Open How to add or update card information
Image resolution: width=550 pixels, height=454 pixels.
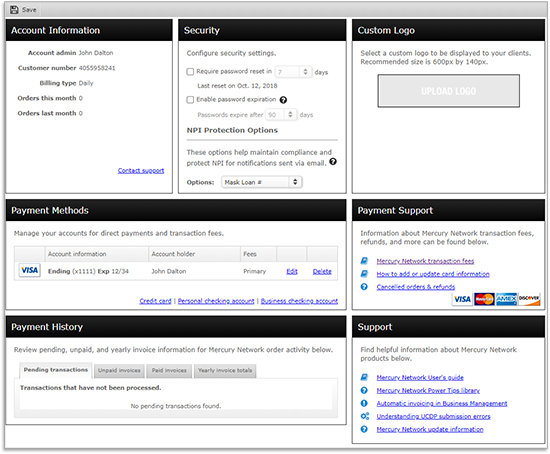[433, 274]
